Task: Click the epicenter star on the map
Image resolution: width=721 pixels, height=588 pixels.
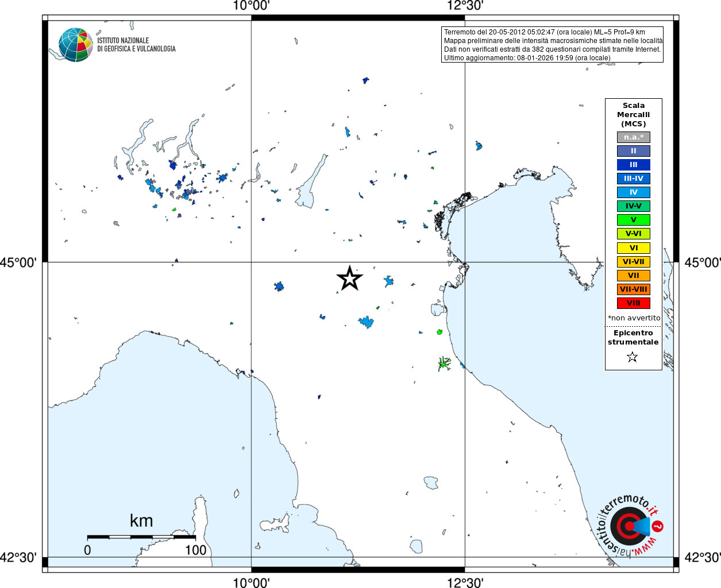Action: [349, 278]
